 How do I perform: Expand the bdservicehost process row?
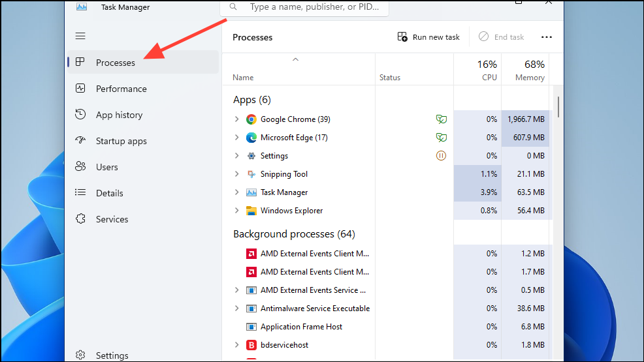tap(236, 345)
